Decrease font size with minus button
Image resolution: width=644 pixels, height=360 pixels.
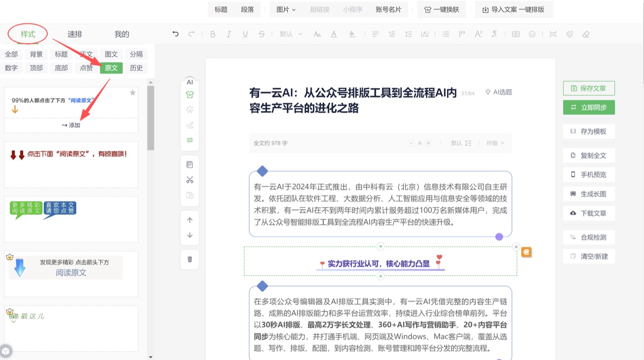[411, 143]
